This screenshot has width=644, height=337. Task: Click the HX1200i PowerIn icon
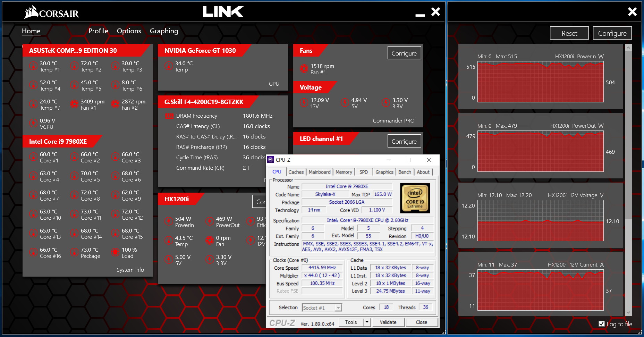tap(169, 221)
